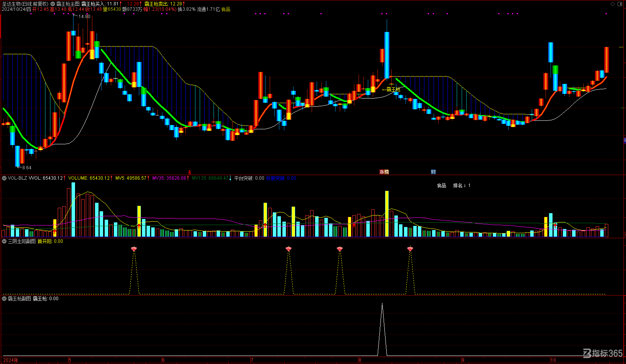Select the third 三阴生阳 diamond signal marker

[340, 249]
